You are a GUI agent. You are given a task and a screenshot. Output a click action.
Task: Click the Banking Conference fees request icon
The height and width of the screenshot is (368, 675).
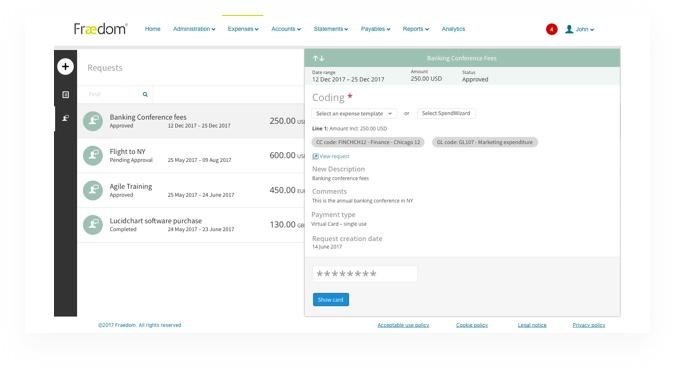(93, 121)
